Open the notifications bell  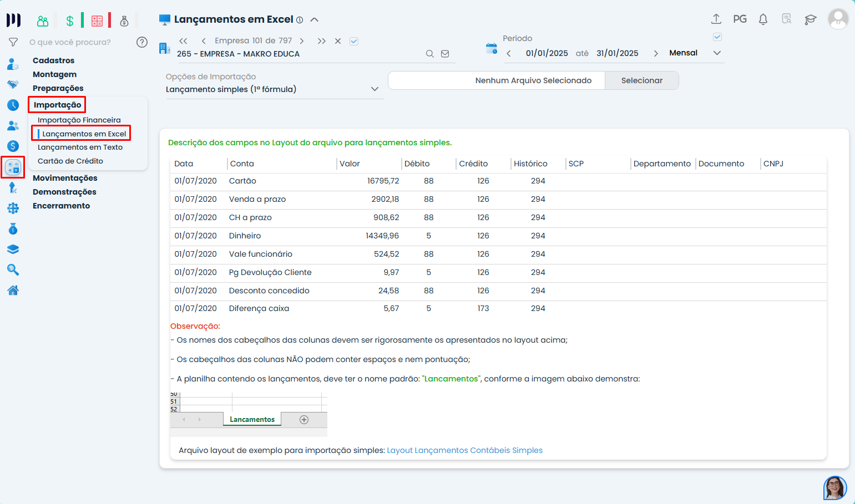pyautogui.click(x=763, y=19)
